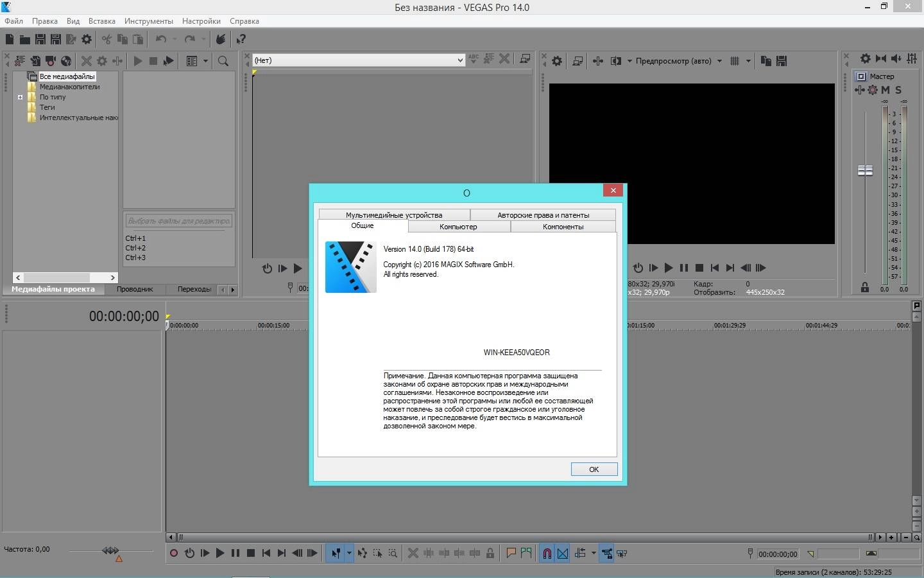This screenshot has width=924, height=578.
Task: Open the Мультимедийные устройства tab
Action: [394, 215]
